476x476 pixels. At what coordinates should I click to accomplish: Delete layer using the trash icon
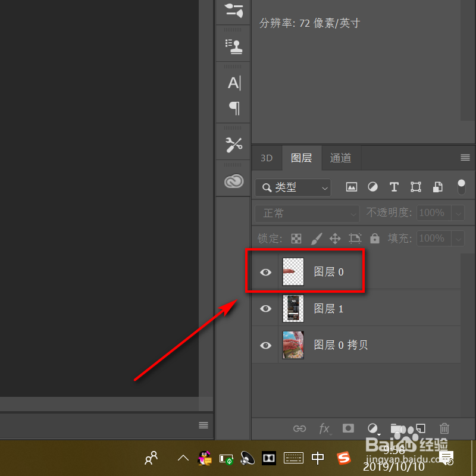444,428
